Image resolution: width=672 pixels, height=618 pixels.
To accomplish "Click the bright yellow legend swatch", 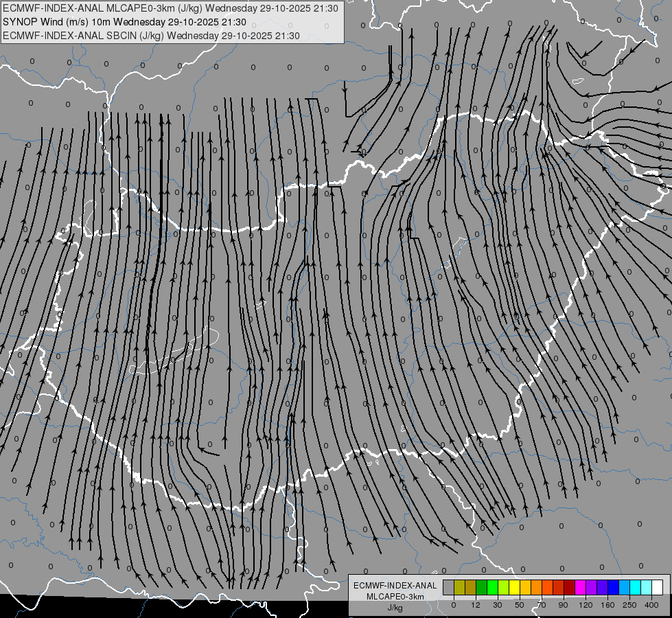I will [x=514, y=587].
